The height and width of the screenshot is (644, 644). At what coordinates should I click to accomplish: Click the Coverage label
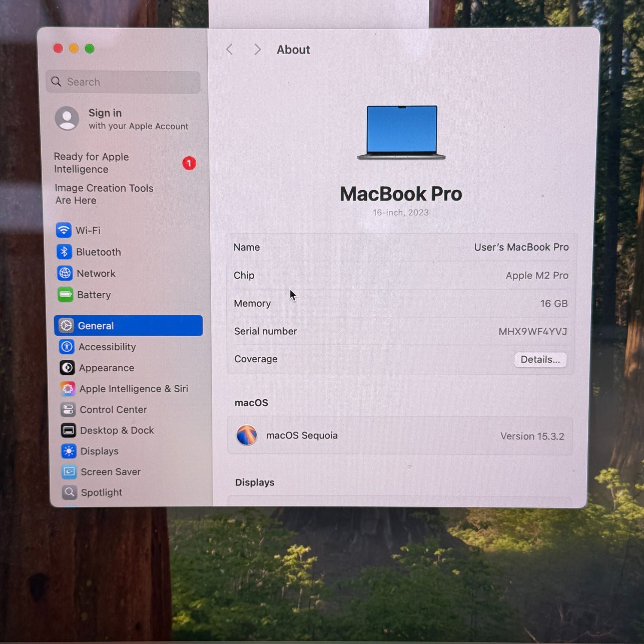coord(256,359)
